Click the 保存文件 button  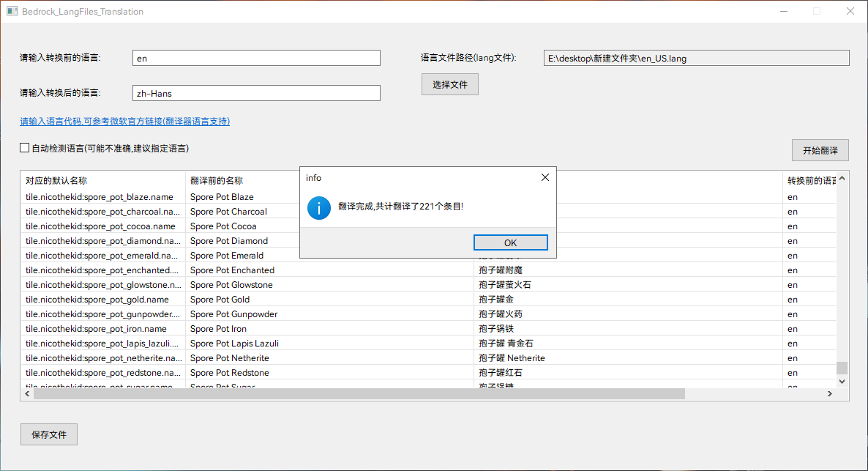[49, 434]
